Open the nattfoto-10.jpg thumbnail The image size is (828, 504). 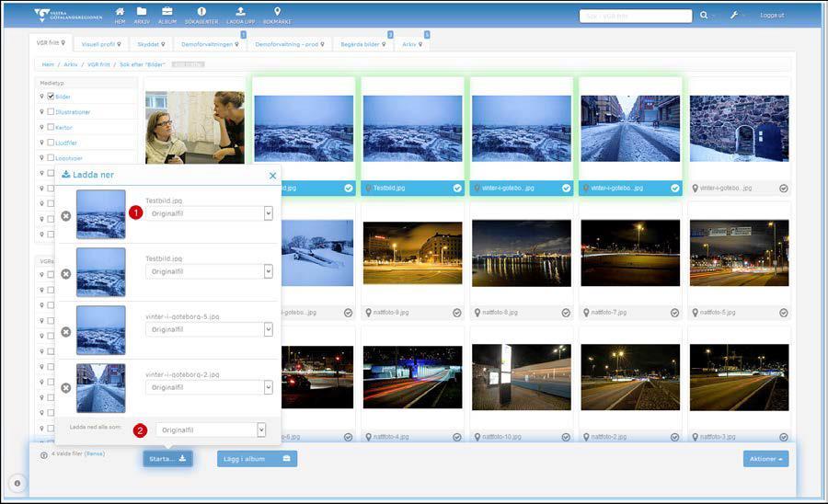522,377
